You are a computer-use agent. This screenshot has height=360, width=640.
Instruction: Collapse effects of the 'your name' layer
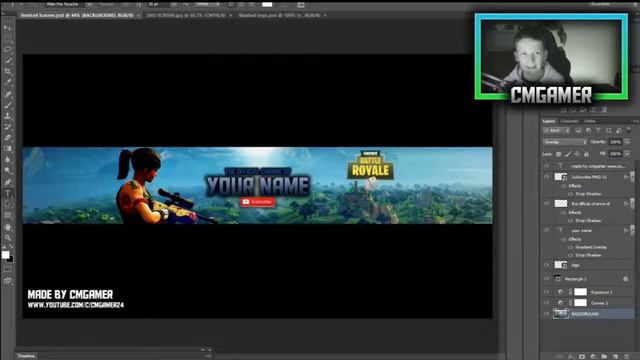[x=632, y=230]
